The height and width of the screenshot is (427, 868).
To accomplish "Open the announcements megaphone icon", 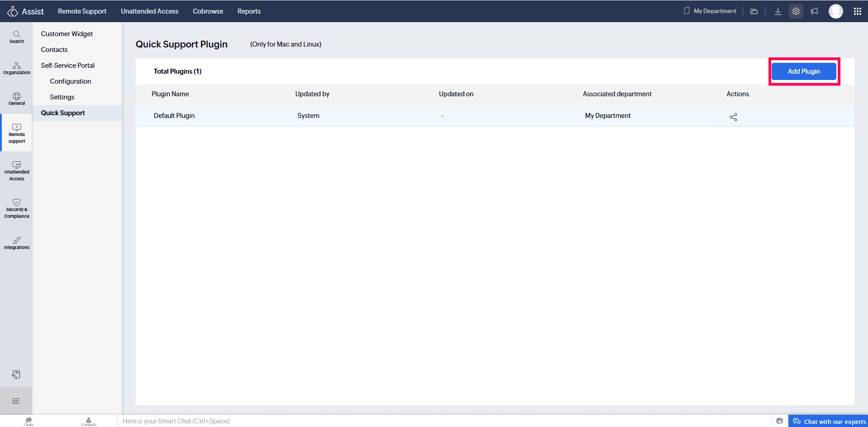I will coord(814,11).
